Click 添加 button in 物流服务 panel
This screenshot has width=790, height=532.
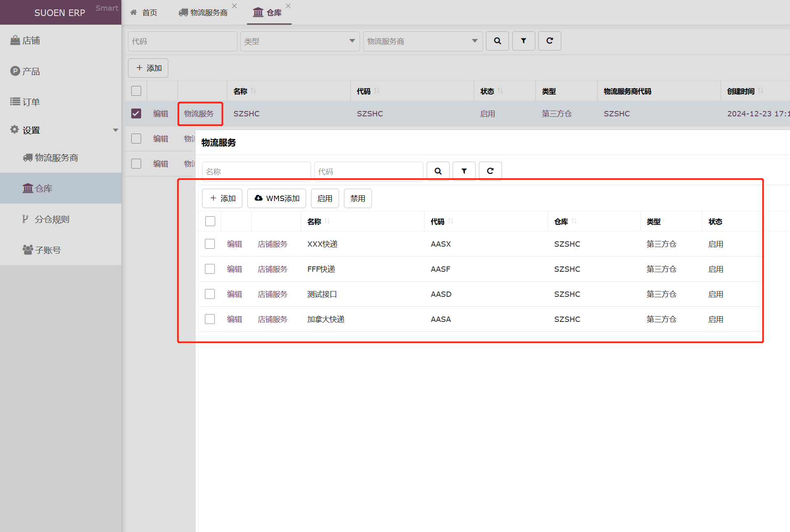point(222,198)
